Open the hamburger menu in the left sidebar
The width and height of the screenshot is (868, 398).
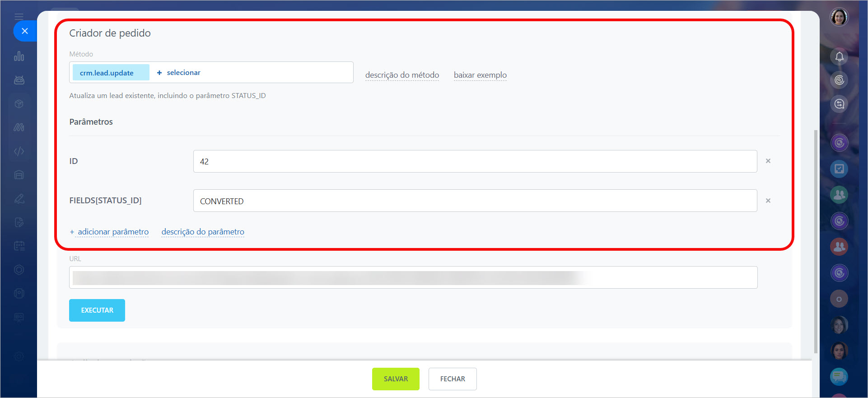[19, 17]
